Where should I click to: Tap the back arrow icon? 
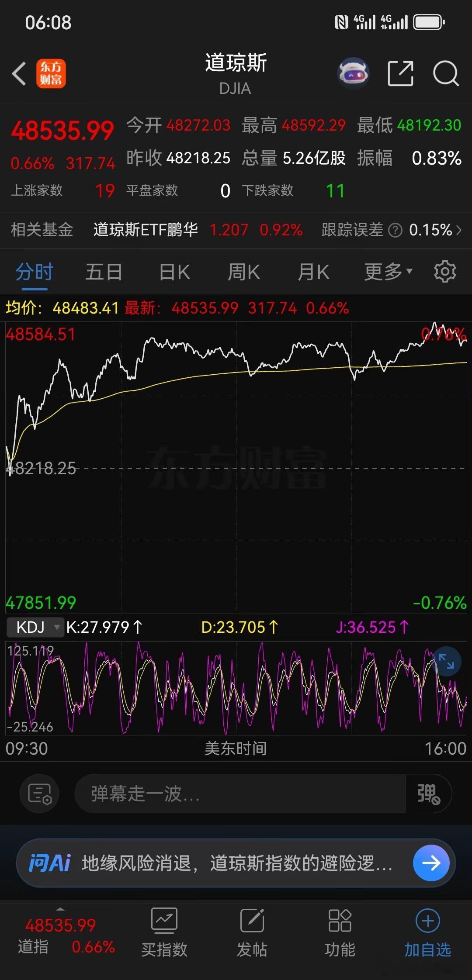click(19, 73)
